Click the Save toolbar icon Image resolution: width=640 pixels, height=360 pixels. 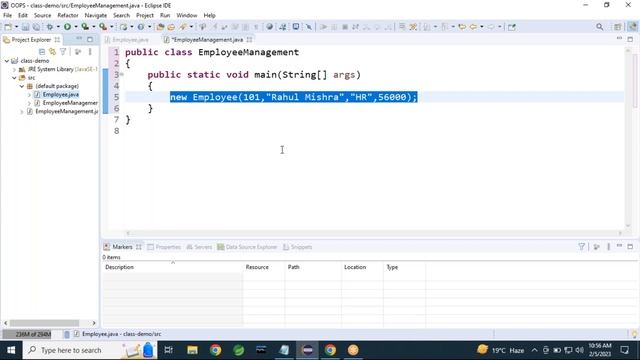(25, 27)
